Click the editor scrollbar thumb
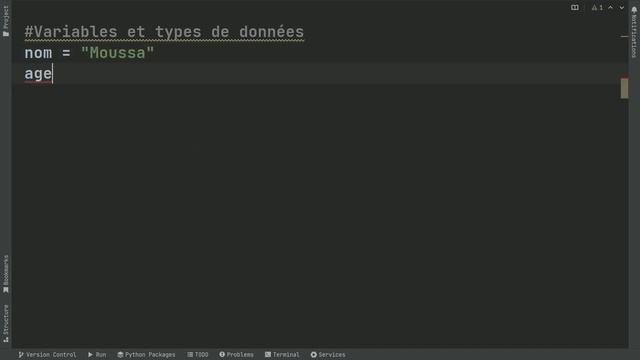The image size is (640, 360). [x=624, y=88]
